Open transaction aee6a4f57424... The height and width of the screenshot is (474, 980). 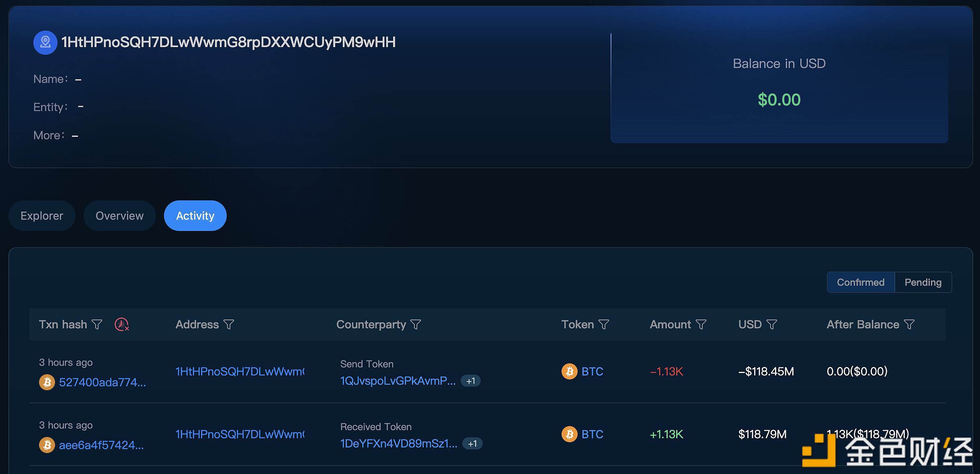click(101, 445)
